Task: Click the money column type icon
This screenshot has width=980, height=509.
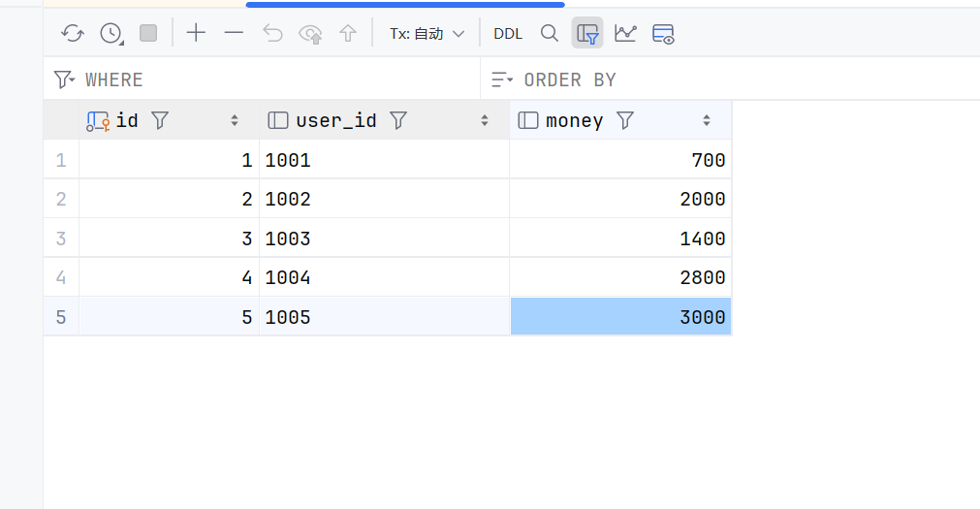Action: (528, 120)
